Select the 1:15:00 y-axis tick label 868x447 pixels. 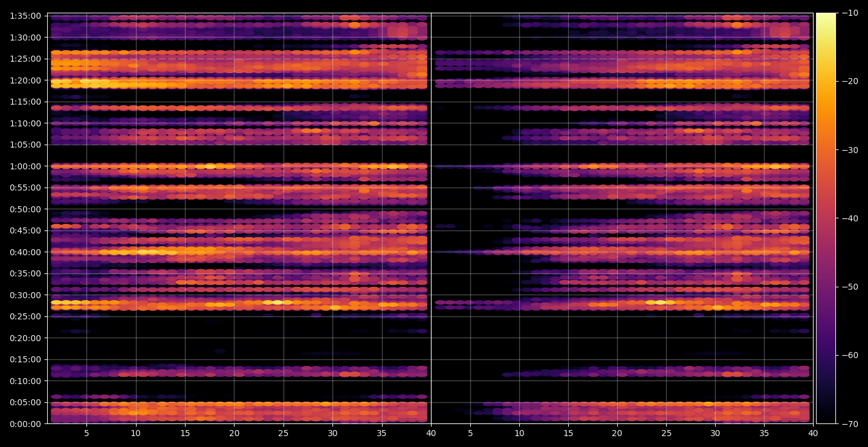pos(25,102)
